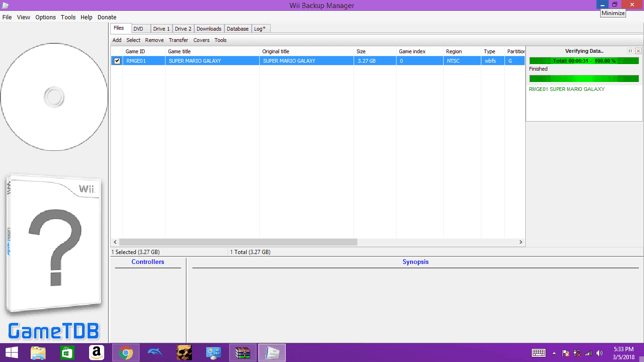Open the Windows Store taskbar icon

click(x=67, y=353)
